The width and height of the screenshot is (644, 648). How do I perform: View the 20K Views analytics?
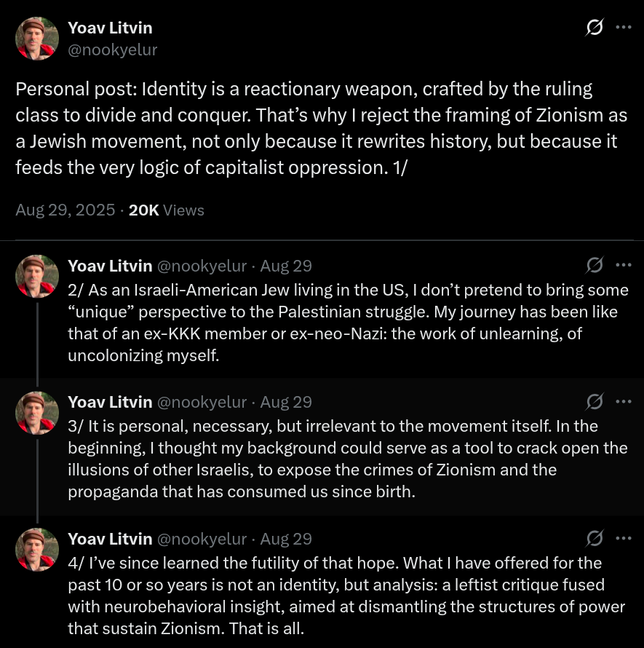pyautogui.click(x=167, y=210)
